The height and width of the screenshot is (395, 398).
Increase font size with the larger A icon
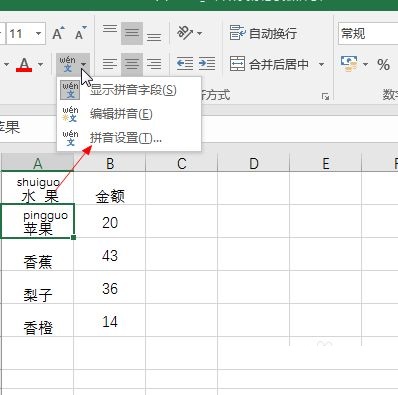click(58, 33)
